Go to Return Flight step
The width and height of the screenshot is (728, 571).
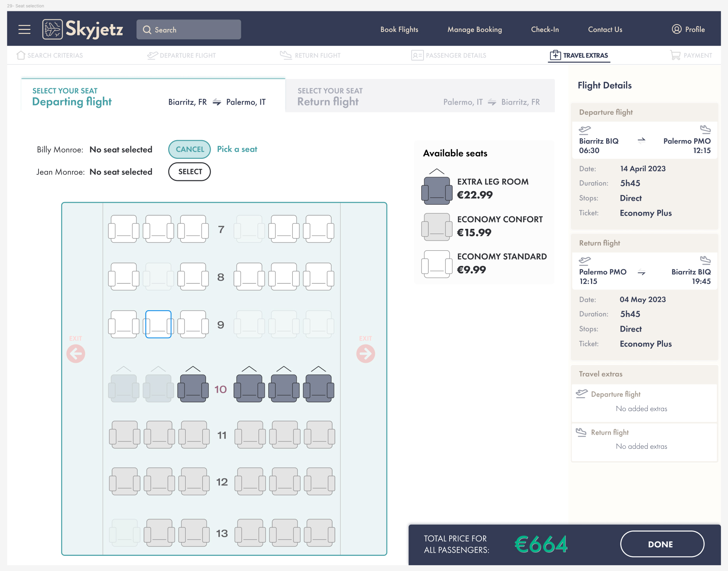point(310,55)
